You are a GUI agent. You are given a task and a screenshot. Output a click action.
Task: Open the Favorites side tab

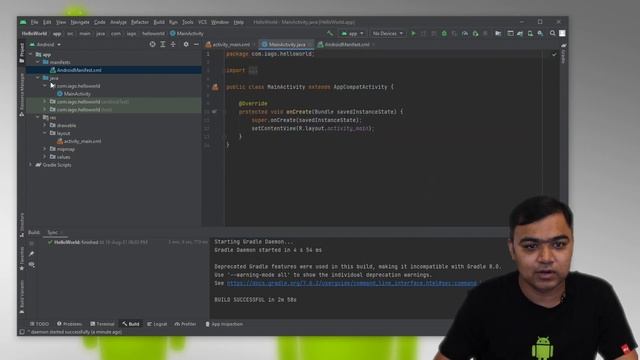[22, 258]
